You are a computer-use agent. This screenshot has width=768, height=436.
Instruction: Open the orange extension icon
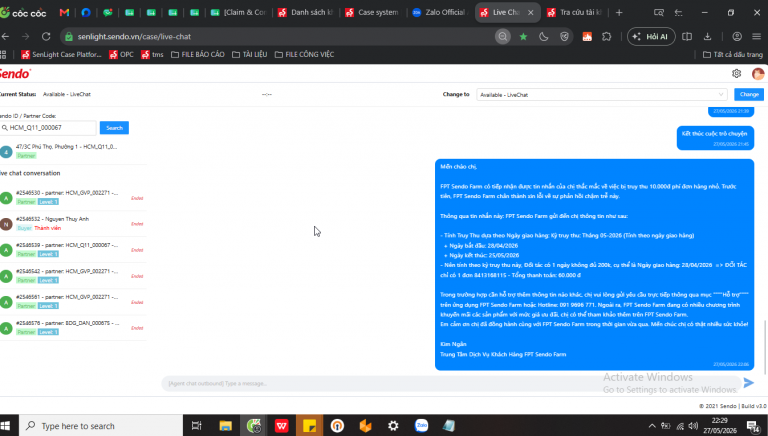587,37
